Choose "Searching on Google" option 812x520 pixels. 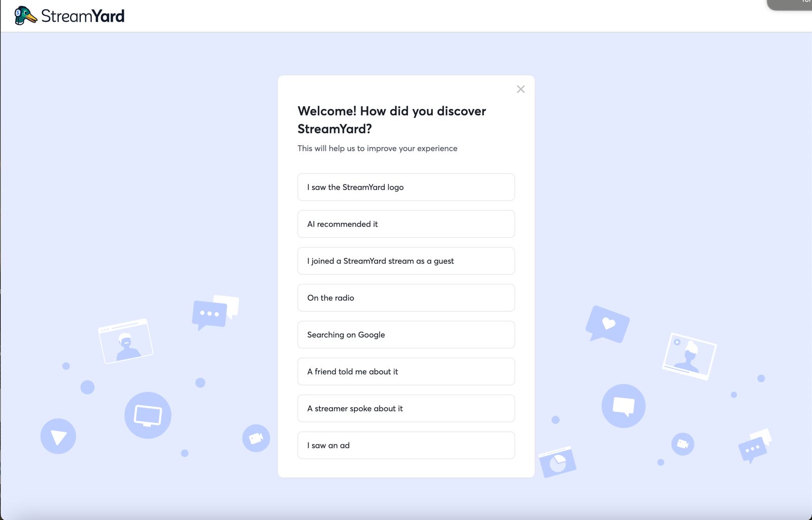tap(406, 335)
